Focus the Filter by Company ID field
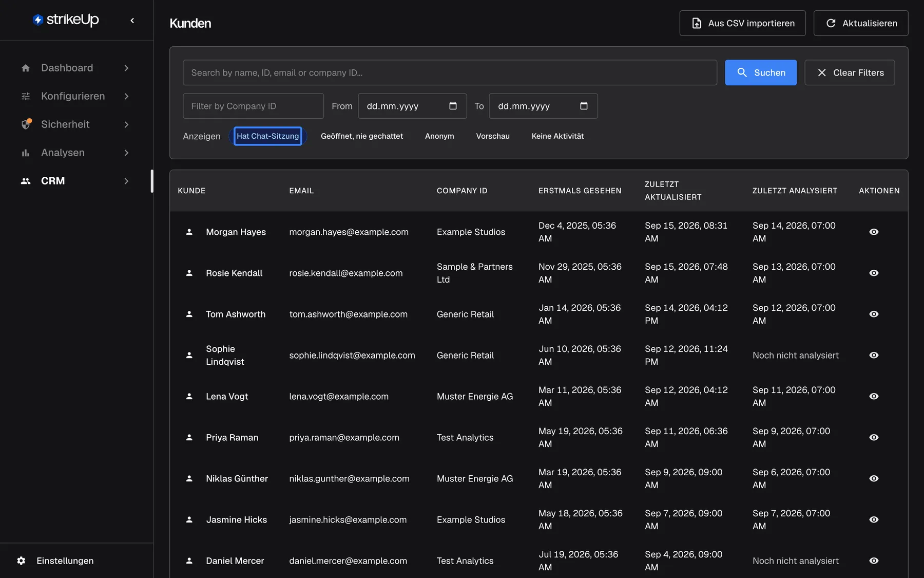924x578 pixels. 253,106
